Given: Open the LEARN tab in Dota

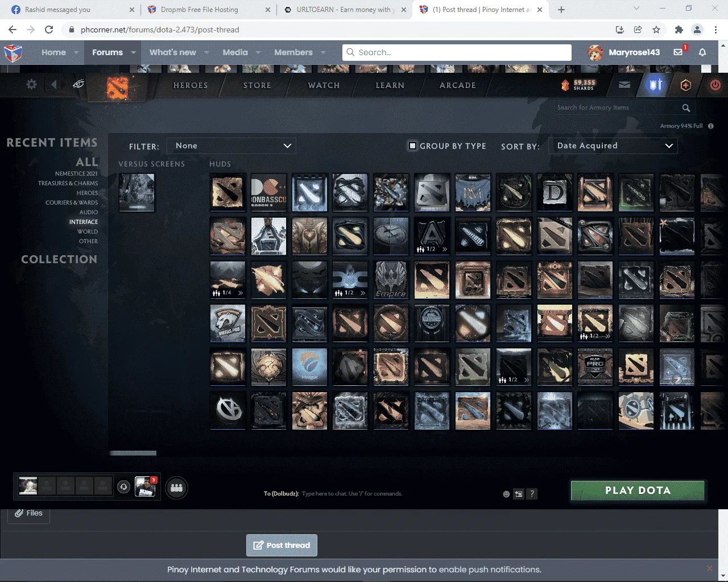Looking at the screenshot, I should [390, 85].
